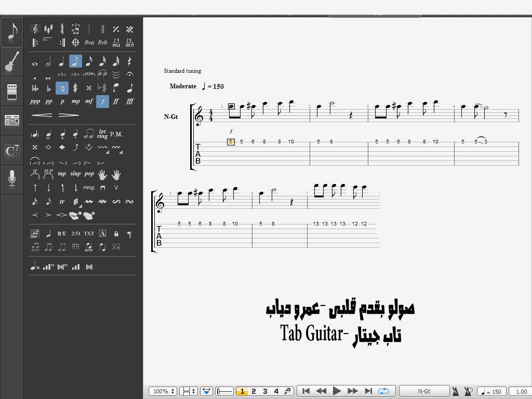This screenshot has height=399, width=532.
Task: Click the dead note X icon
Action: [x=35, y=147]
